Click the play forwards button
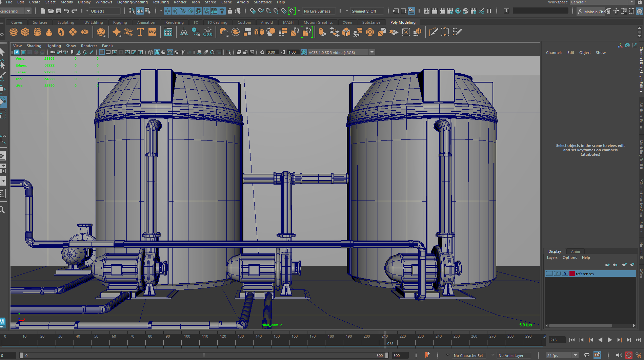Viewport: 644px width, 360px height. point(610,340)
